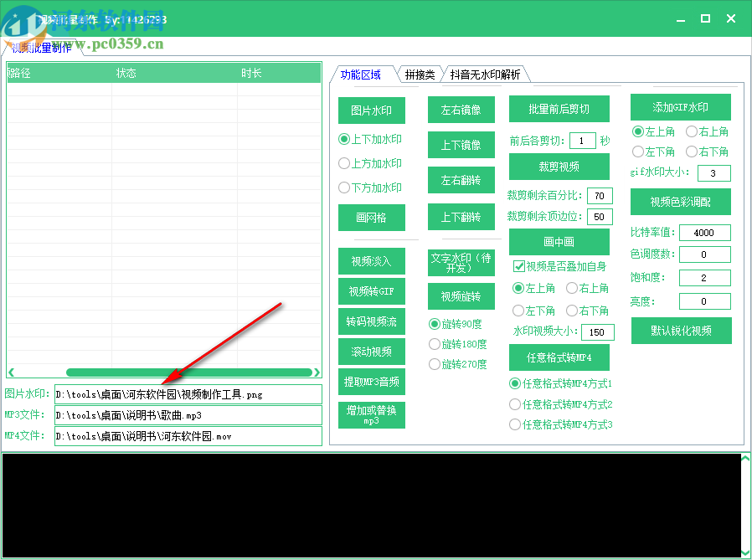
Task: Click the 提取MP3音频 button
Action: [371, 382]
